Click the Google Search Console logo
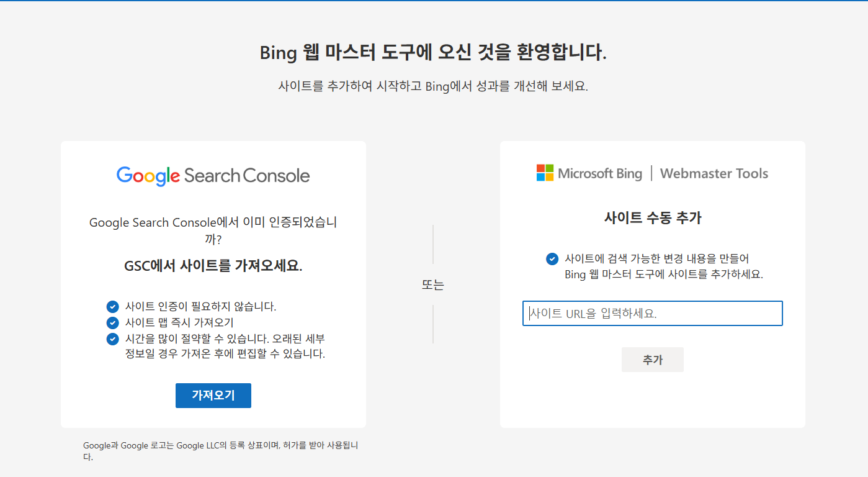The image size is (868, 477). [x=213, y=176]
